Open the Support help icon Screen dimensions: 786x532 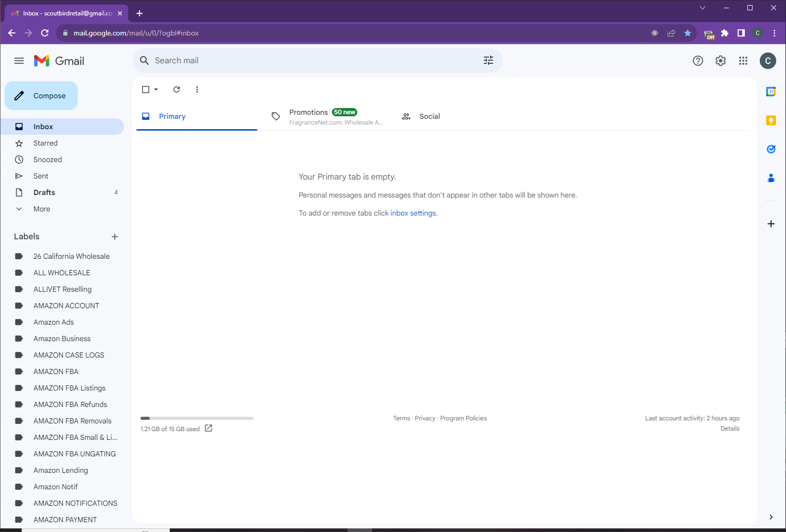698,61
